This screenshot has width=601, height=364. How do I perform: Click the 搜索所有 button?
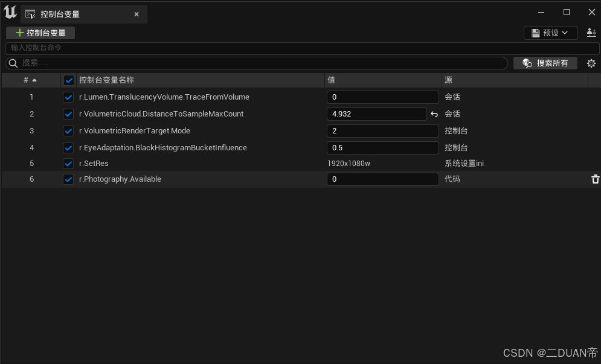tap(545, 63)
